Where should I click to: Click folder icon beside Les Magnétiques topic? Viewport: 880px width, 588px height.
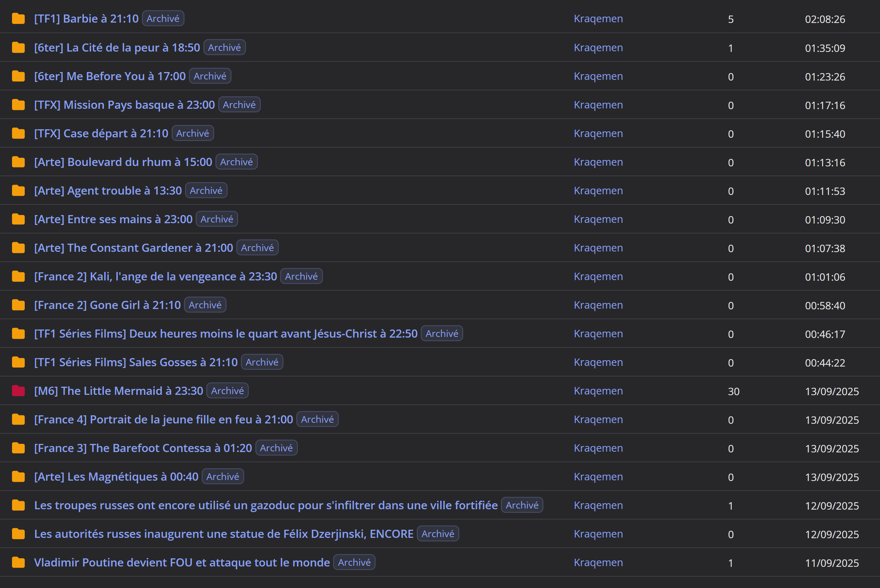(18, 477)
